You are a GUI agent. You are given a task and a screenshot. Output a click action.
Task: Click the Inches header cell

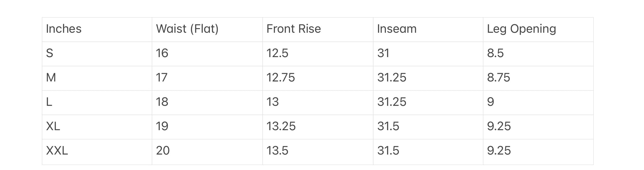click(x=64, y=29)
